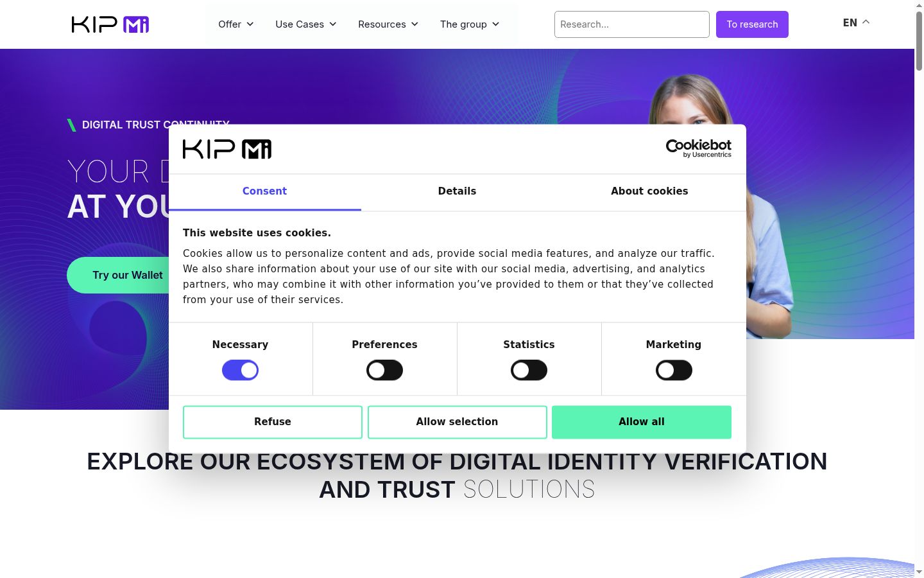
Task: Open the About cookies tab
Action: coord(649,191)
